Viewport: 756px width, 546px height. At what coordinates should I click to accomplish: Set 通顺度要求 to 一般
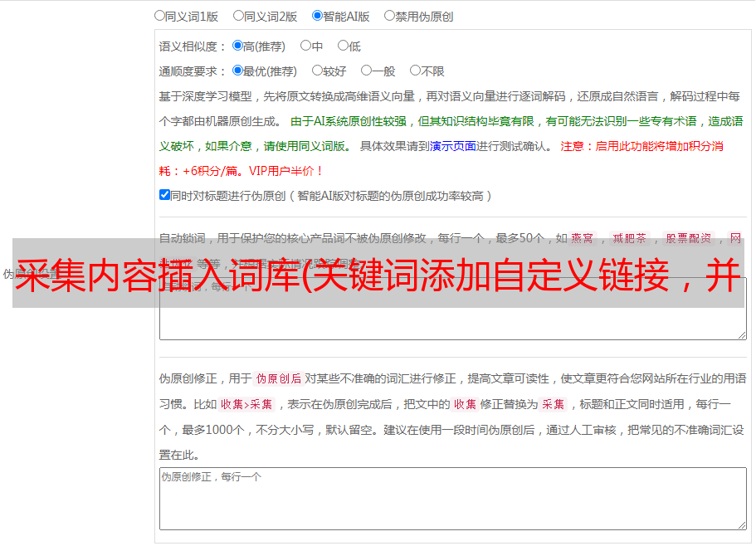click(367, 71)
